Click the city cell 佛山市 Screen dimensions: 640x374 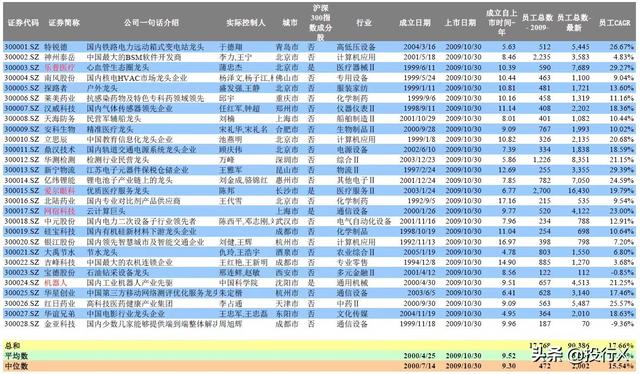pyautogui.click(x=287, y=78)
